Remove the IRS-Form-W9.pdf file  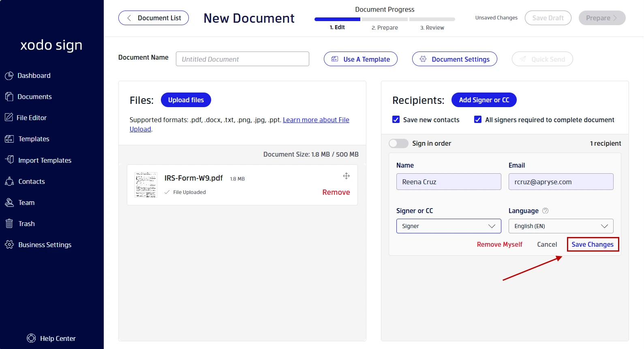pos(336,192)
